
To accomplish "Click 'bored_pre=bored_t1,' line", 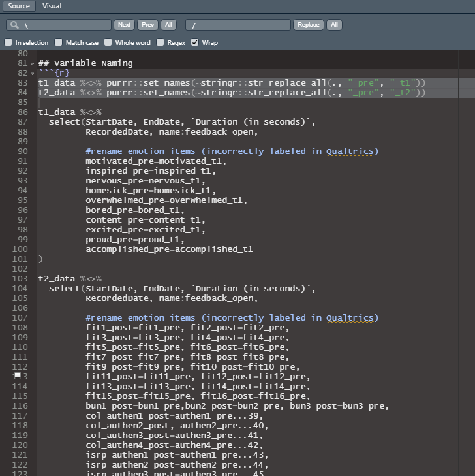I will point(135,210).
